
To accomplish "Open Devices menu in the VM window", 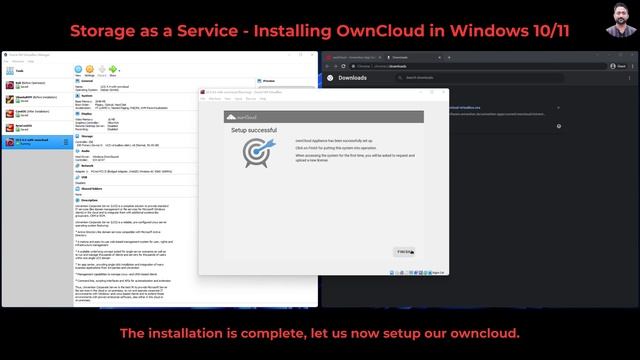I will coord(251,99).
